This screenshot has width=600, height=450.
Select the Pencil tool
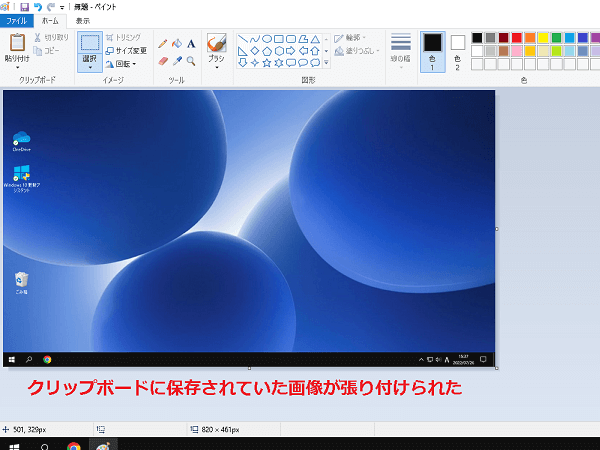tap(163, 44)
